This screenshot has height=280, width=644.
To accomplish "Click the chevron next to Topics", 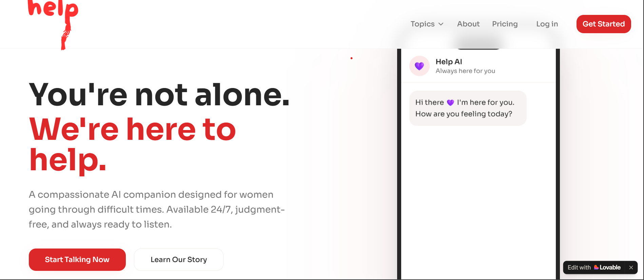I will click(x=441, y=24).
